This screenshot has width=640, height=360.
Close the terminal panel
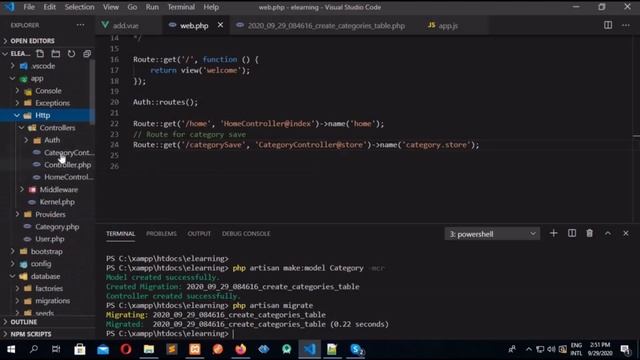tap(626, 233)
